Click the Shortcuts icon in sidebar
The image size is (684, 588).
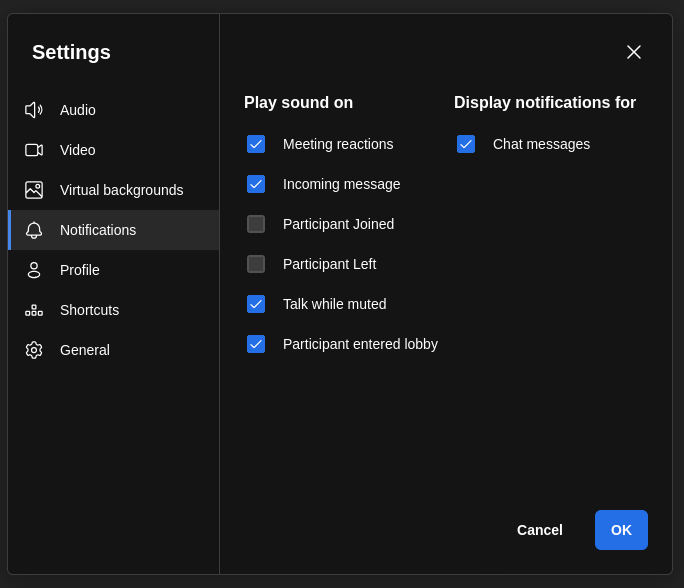click(34, 310)
